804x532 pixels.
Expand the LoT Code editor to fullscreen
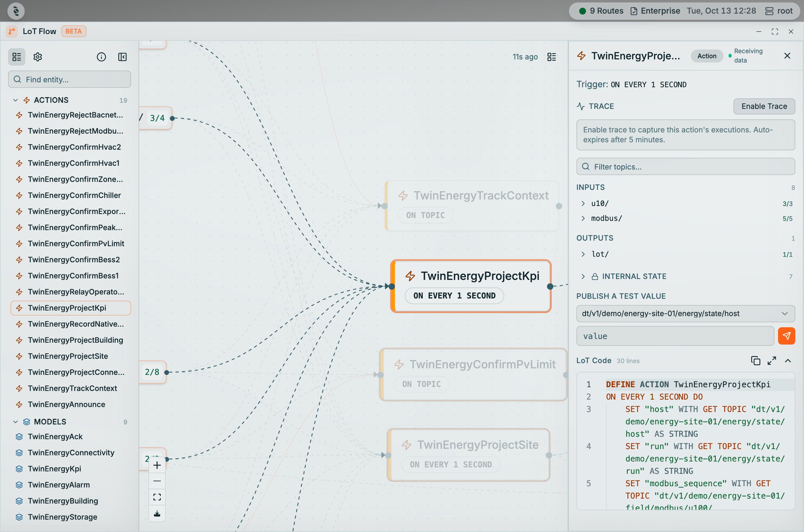click(772, 360)
